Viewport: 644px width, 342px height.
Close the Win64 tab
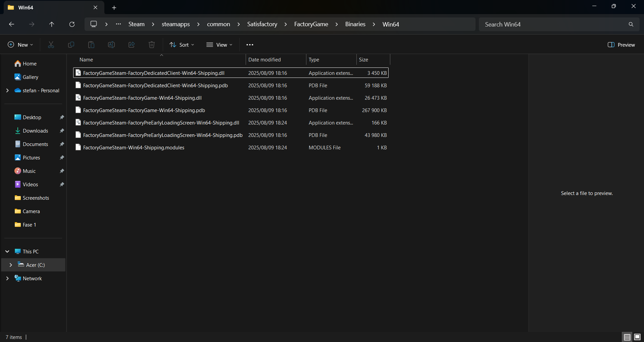point(95,7)
